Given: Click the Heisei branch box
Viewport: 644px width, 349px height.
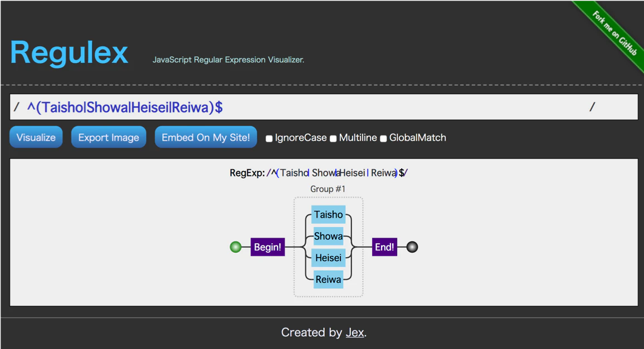Looking at the screenshot, I should 328,258.
